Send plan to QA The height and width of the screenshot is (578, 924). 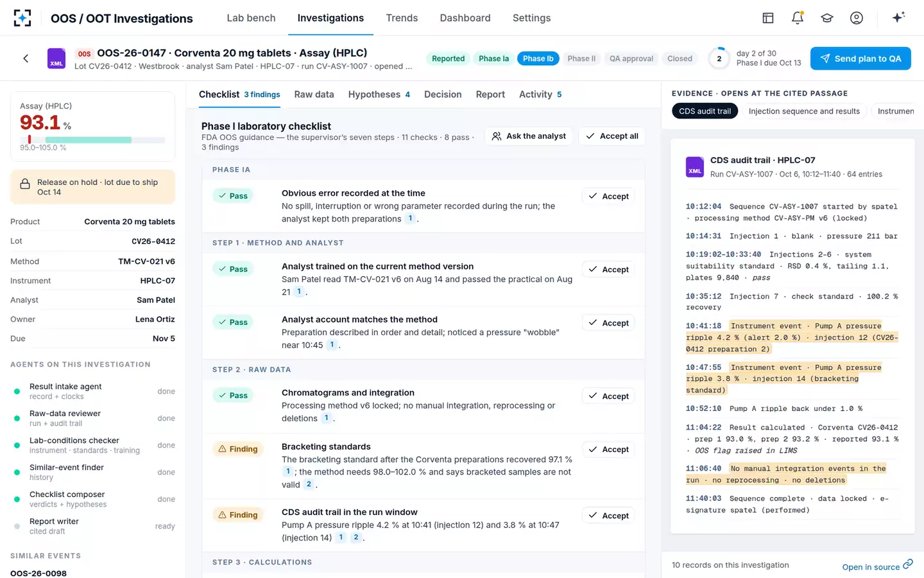tap(860, 58)
